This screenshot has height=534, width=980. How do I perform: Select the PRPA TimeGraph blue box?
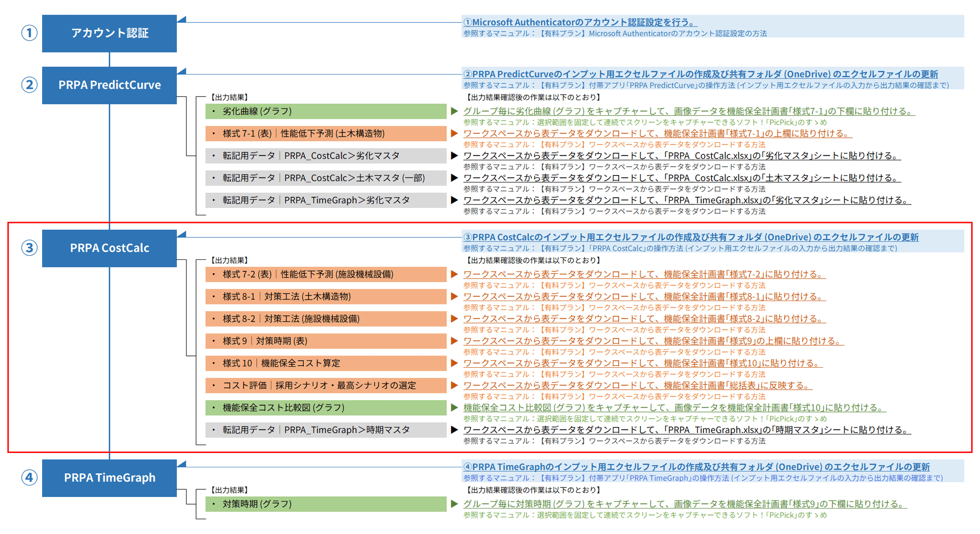pyautogui.click(x=109, y=478)
